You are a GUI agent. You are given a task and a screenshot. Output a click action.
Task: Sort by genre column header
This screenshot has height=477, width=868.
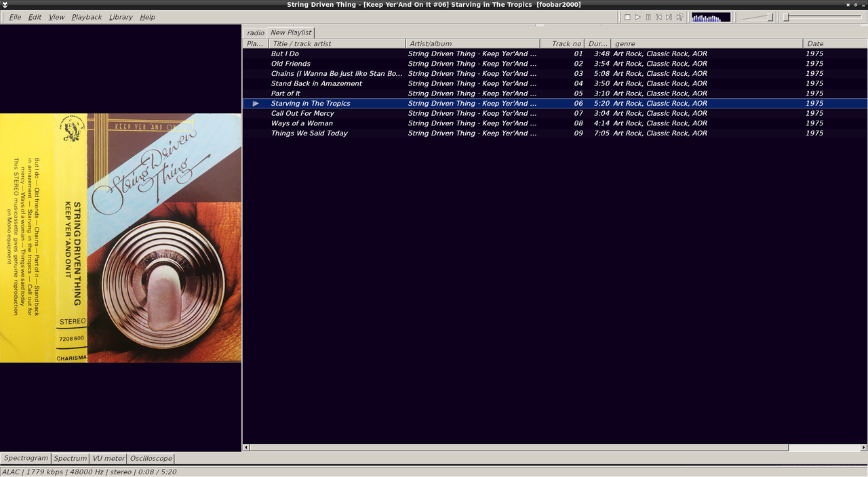707,43
